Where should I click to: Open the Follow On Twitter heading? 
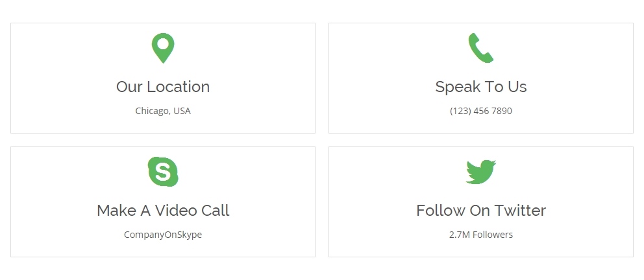(481, 210)
